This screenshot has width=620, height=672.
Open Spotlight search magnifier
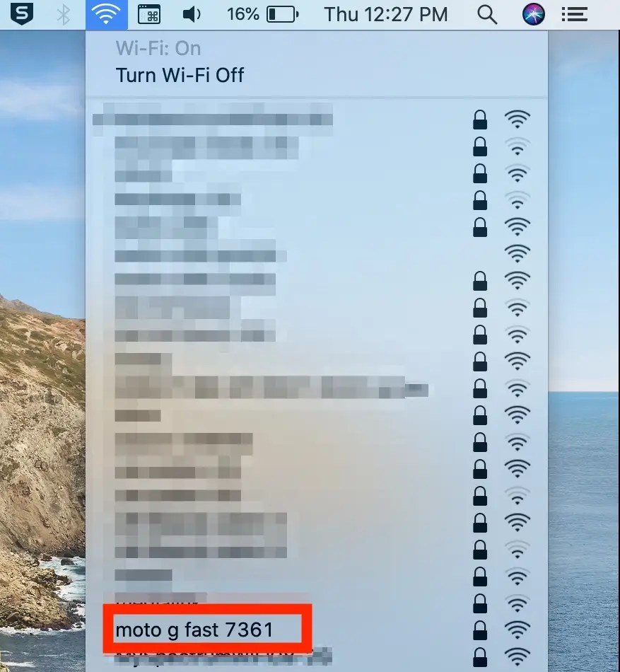[487, 15]
